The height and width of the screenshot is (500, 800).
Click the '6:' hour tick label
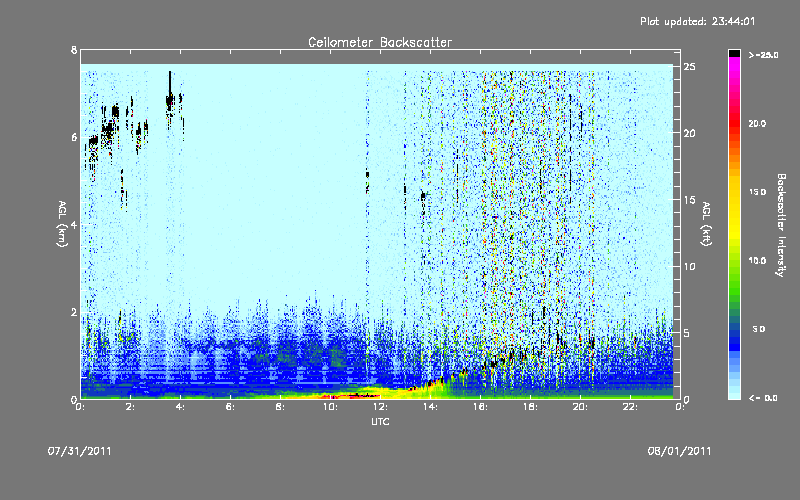coord(231,407)
